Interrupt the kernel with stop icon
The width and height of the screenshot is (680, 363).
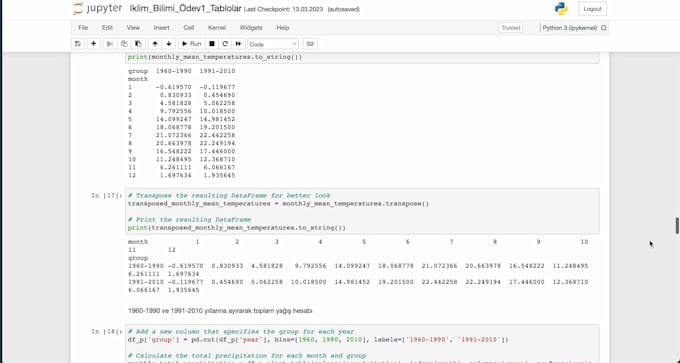coord(212,44)
